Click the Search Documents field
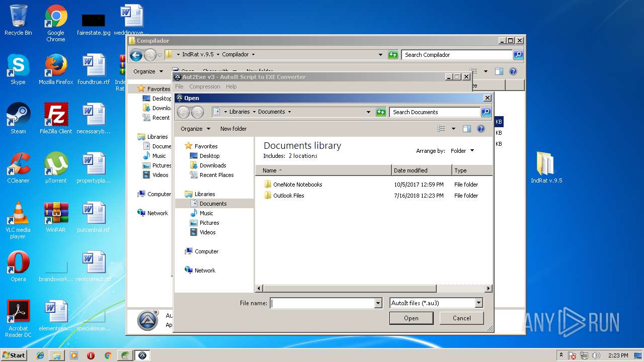The width and height of the screenshot is (644, 362). pyautogui.click(x=435, y=112)
